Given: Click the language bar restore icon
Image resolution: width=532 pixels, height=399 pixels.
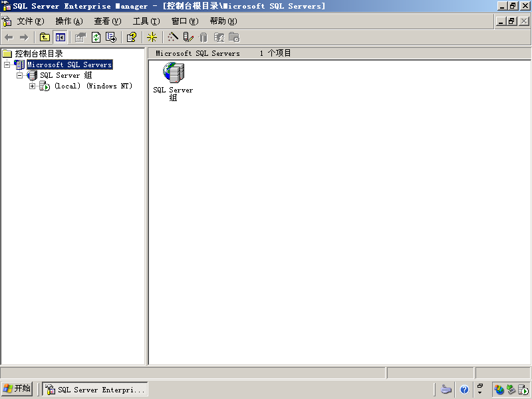Looking at the screenshot, I should (x=480, y=386).
